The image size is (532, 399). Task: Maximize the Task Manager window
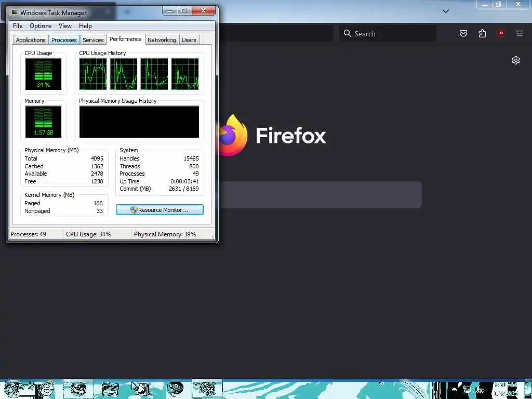pyautogui.click(x=184, y=11)
